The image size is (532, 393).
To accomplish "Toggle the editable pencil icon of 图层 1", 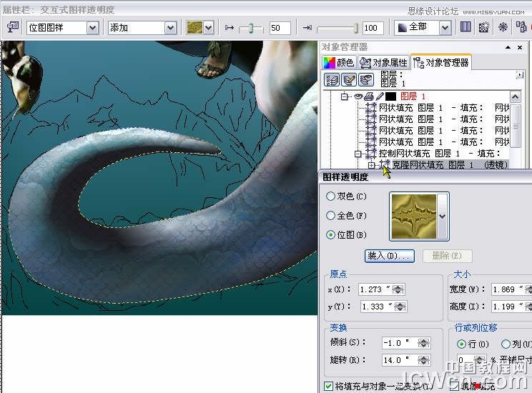I will coord(380,96).
